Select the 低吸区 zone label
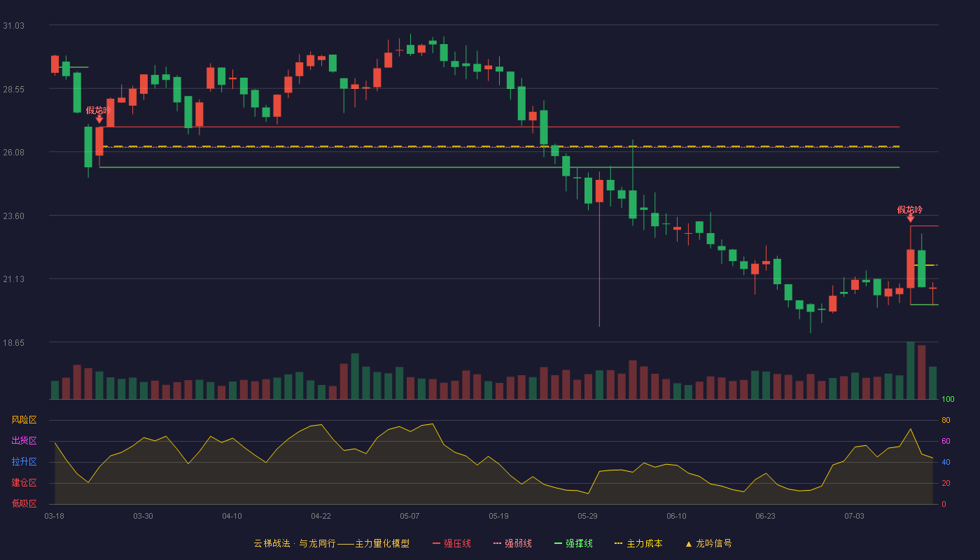Image resolution: width=980 pixels, height=560 pixels. pyautogui.click(x=24, y=503)
